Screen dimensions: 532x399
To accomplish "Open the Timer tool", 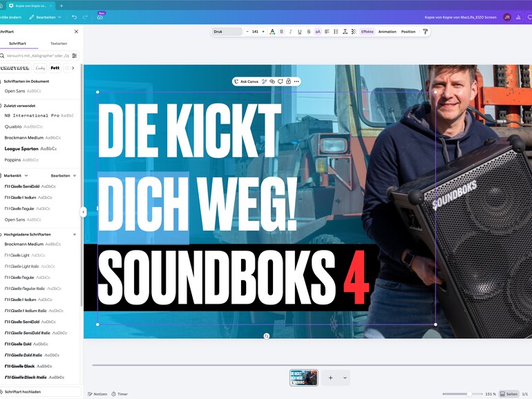I will [120, 394].
